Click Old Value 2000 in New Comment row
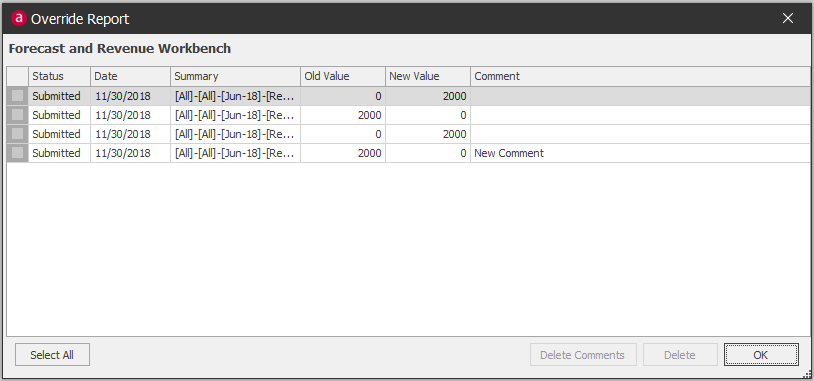814x381 pixels. point(343,153)
